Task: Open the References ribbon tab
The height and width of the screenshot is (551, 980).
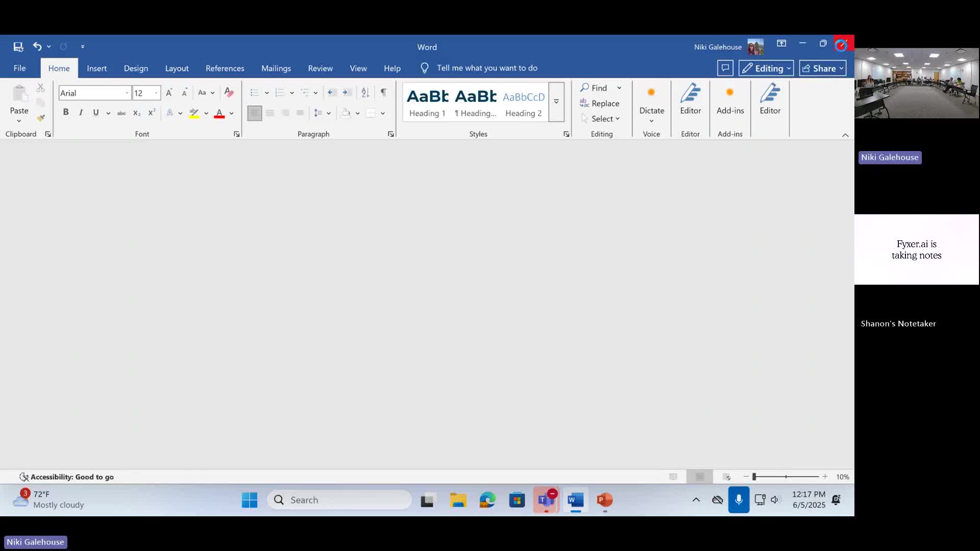Action: 225,68
